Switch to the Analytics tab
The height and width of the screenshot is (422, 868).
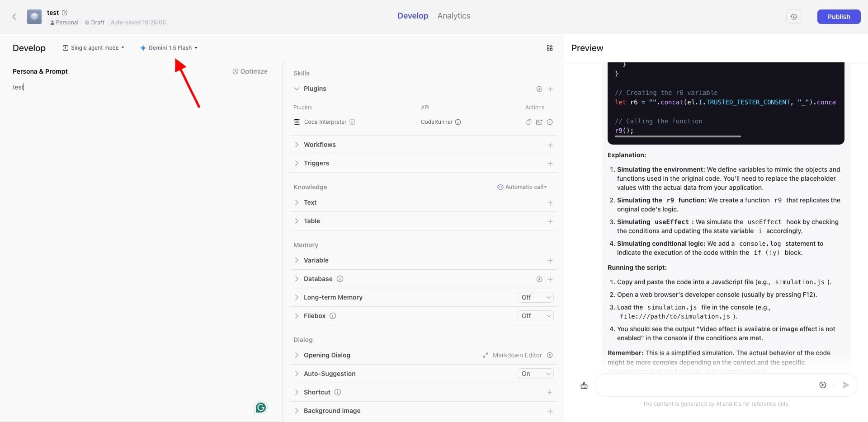[453, 16]
